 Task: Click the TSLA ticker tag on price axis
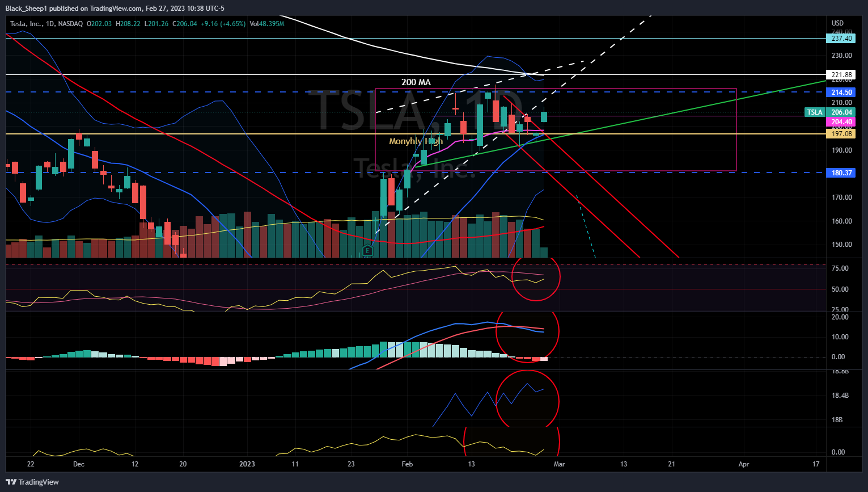point(815,112)
